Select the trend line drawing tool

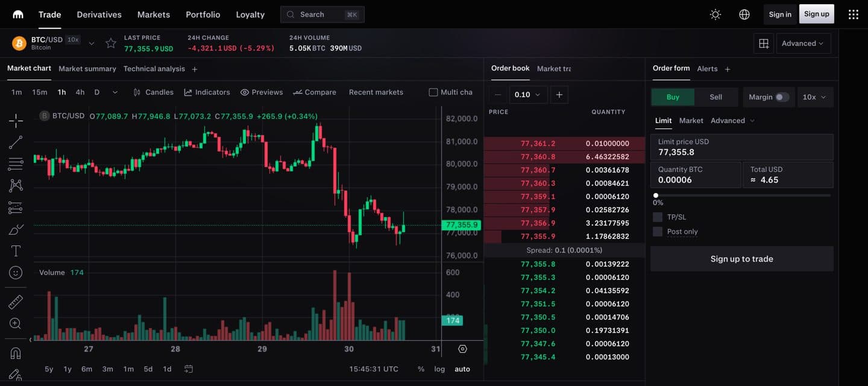(16, 142)
